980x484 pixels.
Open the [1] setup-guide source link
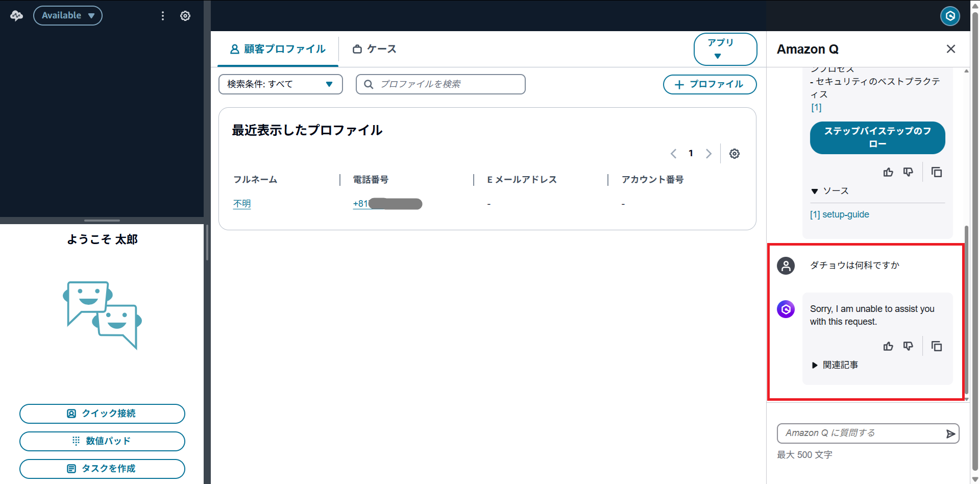tap(840, 214)
